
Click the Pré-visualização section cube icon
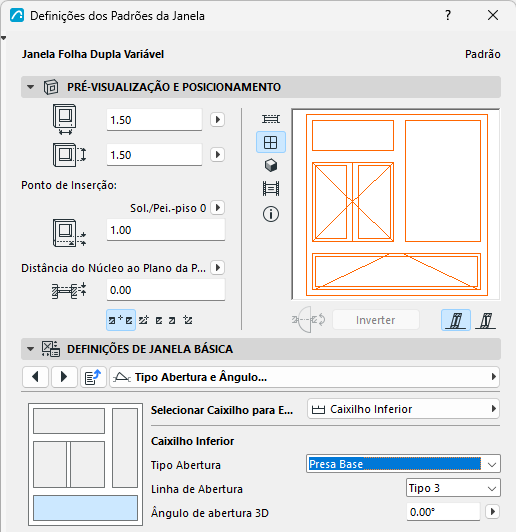click(x=51, y=87)
